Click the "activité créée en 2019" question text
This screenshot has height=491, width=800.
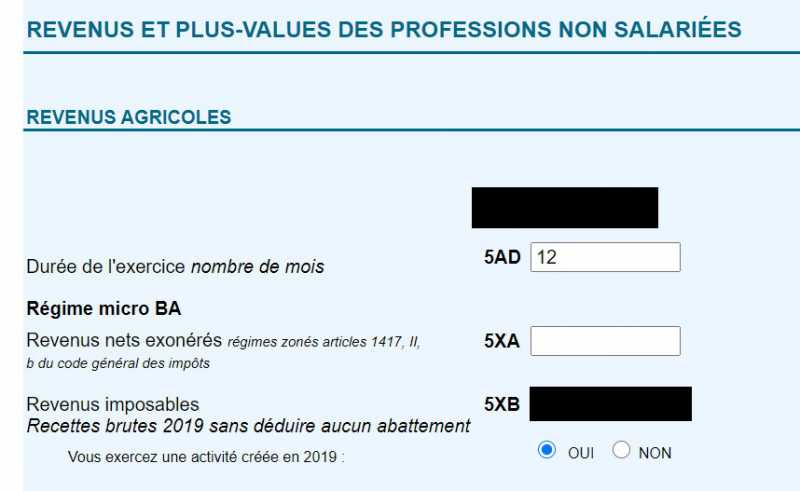pyautogui.click(x=205, y=456)
